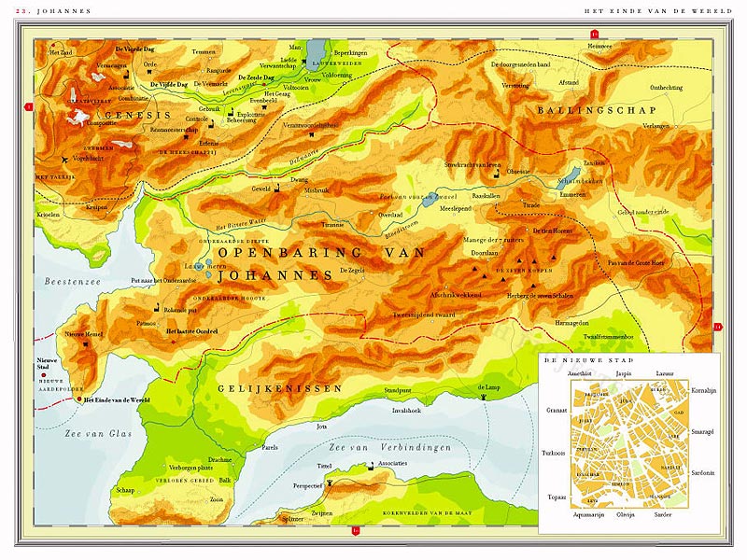Click the factory icon left of Obsessie
This screenshot has width=747, height=560.
click(496, 171)
